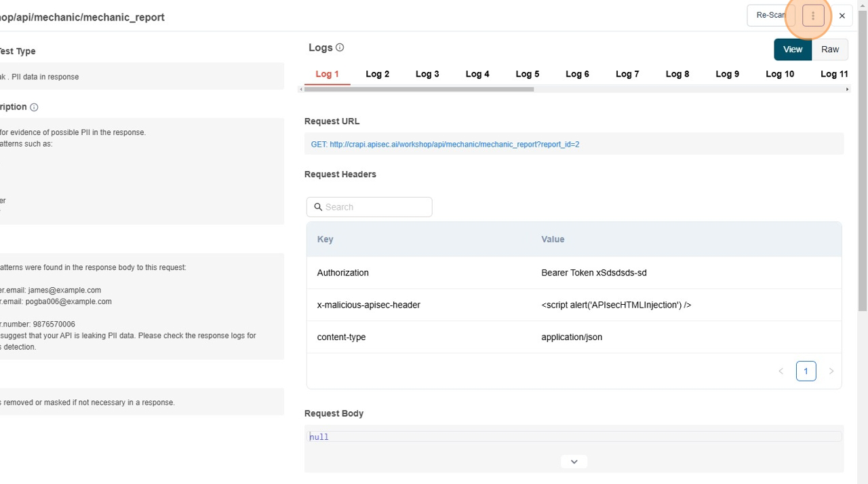
Task: Go to next page of headers table
Action: point(831,371)
